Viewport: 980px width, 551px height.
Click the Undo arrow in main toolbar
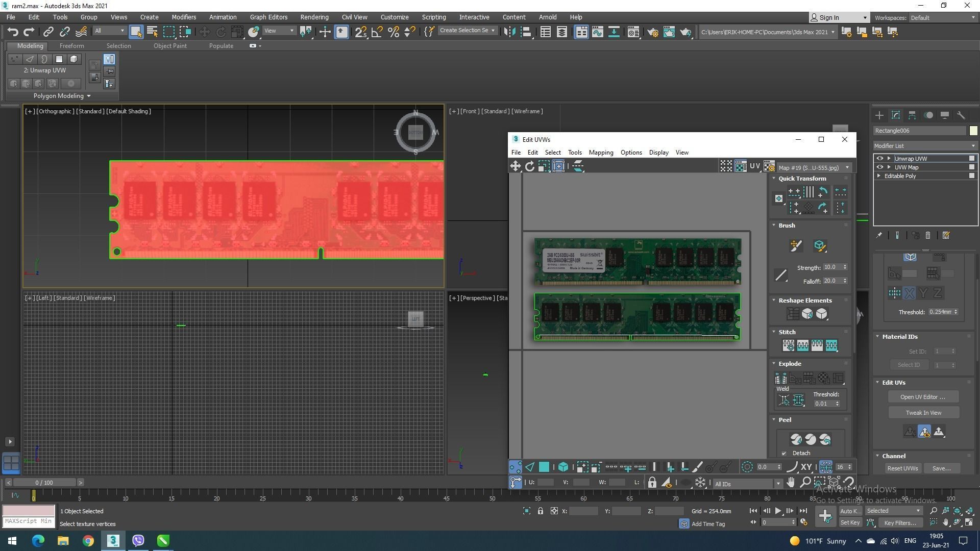[x=12, y=32]
